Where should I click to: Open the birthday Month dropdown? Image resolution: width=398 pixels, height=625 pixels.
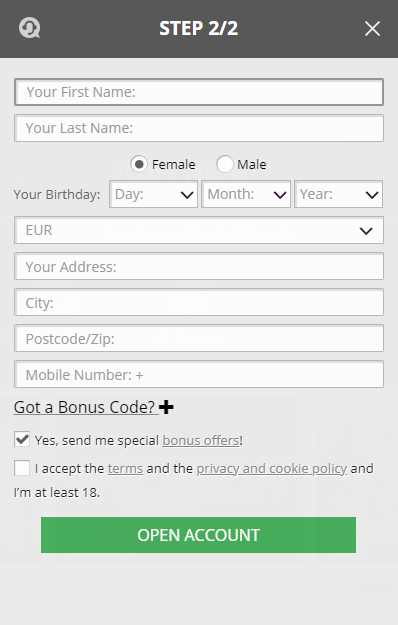coord(246,194)
